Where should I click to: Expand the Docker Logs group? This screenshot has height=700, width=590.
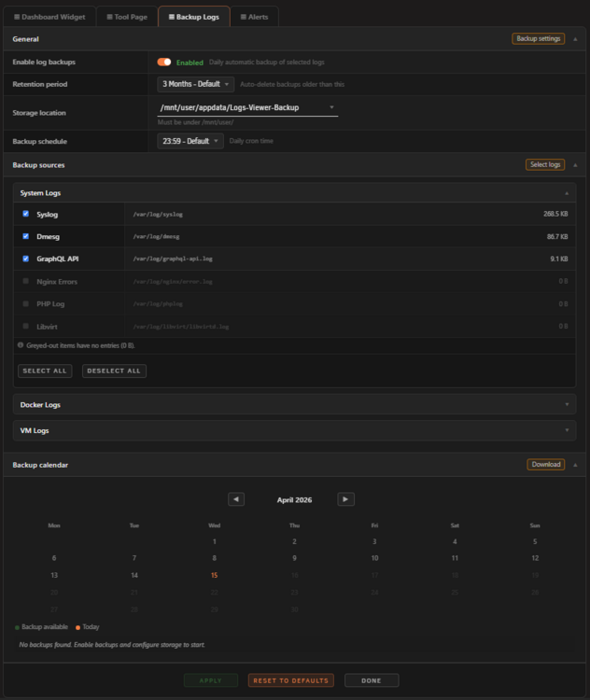(295, 405)
